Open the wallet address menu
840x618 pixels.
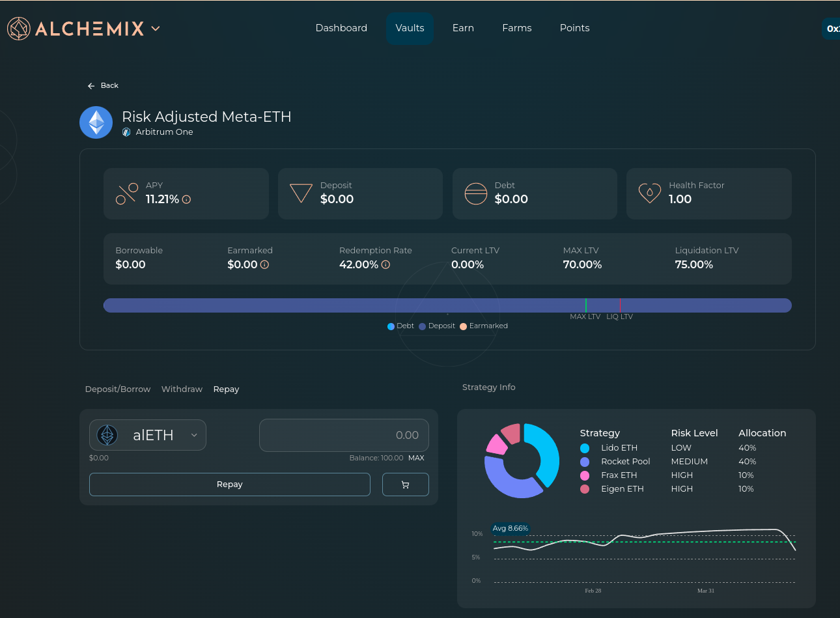[832, 29]
